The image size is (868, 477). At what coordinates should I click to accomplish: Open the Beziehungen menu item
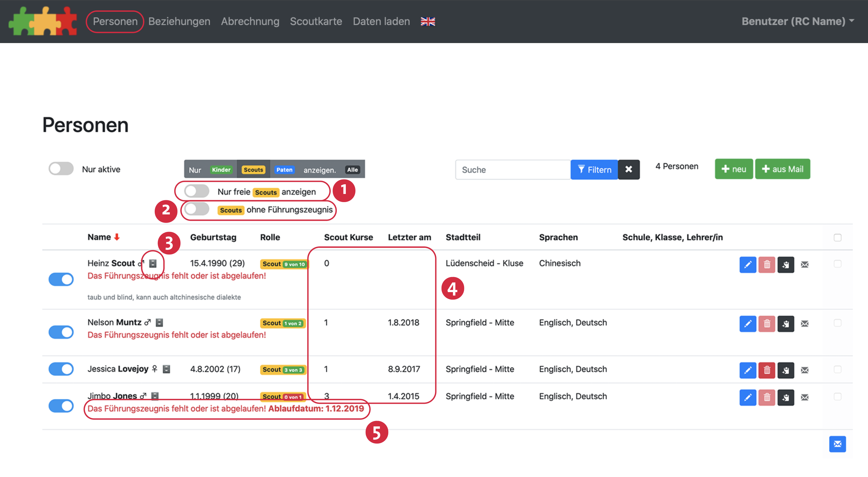(179, 21)
